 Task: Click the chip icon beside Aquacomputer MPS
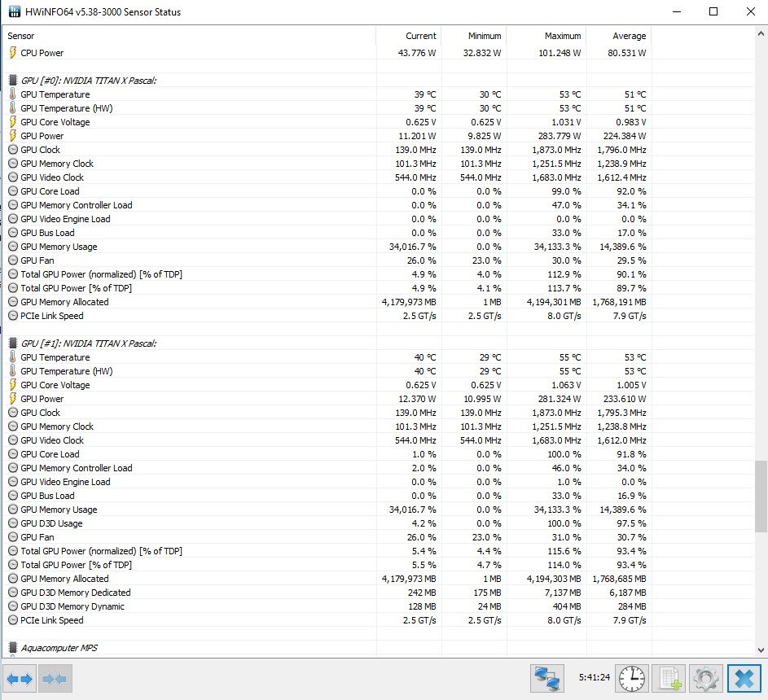point(13,648)
